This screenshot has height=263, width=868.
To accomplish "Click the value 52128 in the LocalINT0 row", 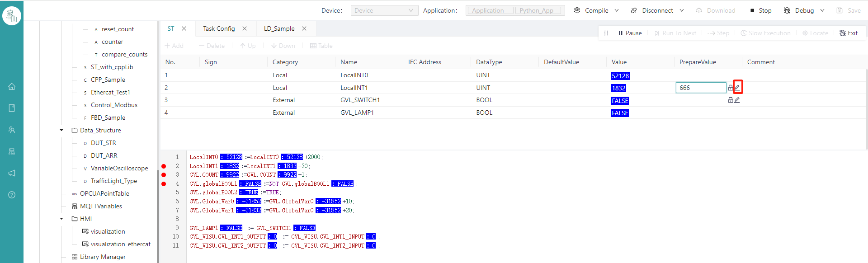I will 620,76.
